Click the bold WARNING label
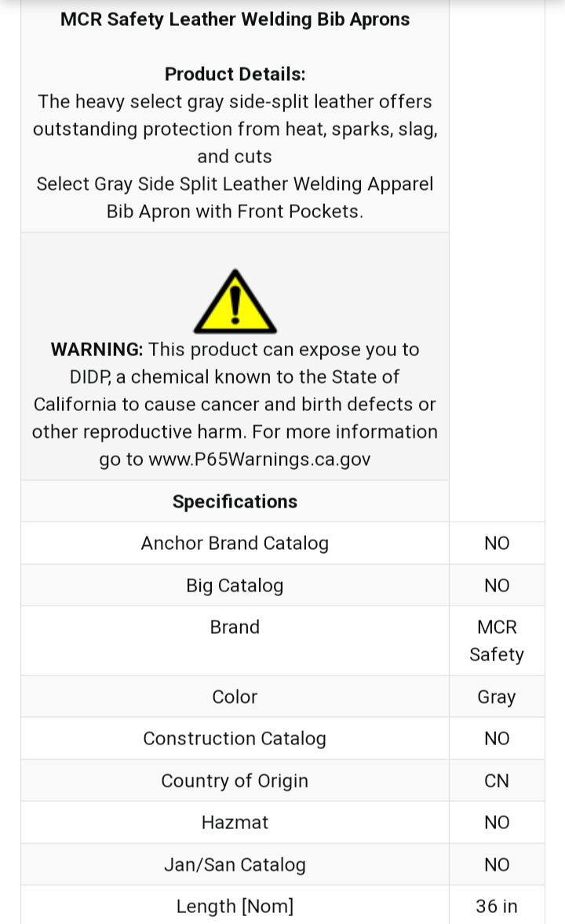Viewport: 565px width, 924px height. tap(97, 350)
